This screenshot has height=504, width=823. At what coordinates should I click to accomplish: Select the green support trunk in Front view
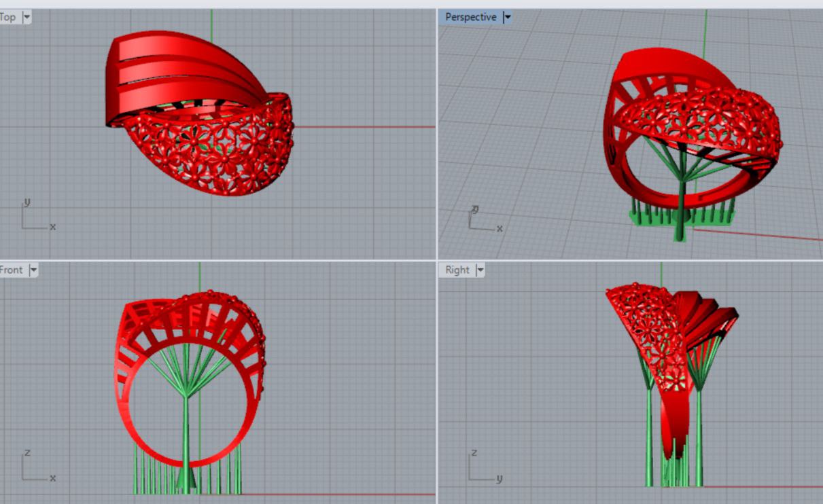coord(186,435)
